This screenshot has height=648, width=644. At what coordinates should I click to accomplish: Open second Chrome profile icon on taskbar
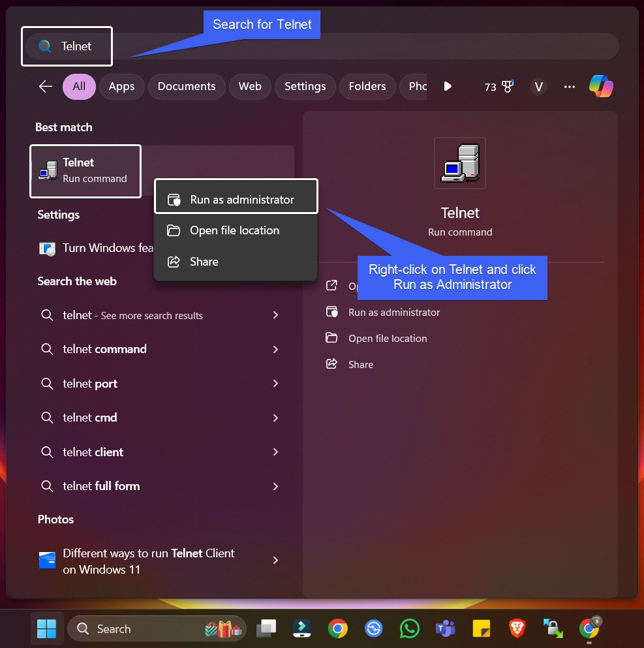[590, 628]
